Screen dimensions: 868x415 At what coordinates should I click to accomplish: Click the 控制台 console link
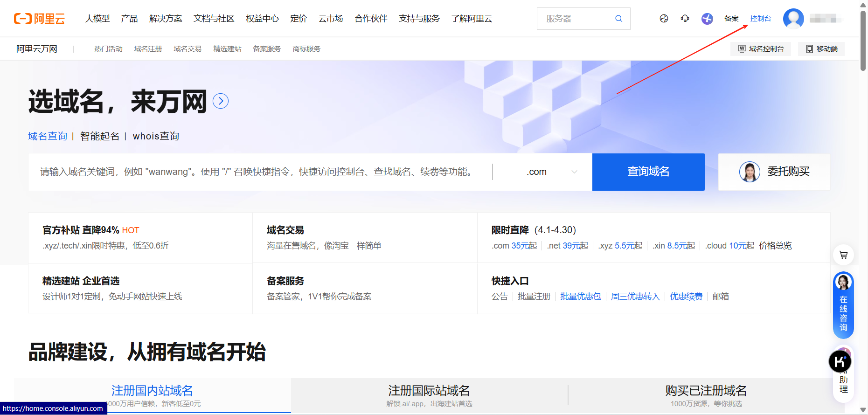pyautogui.click(x=760, y=19)
